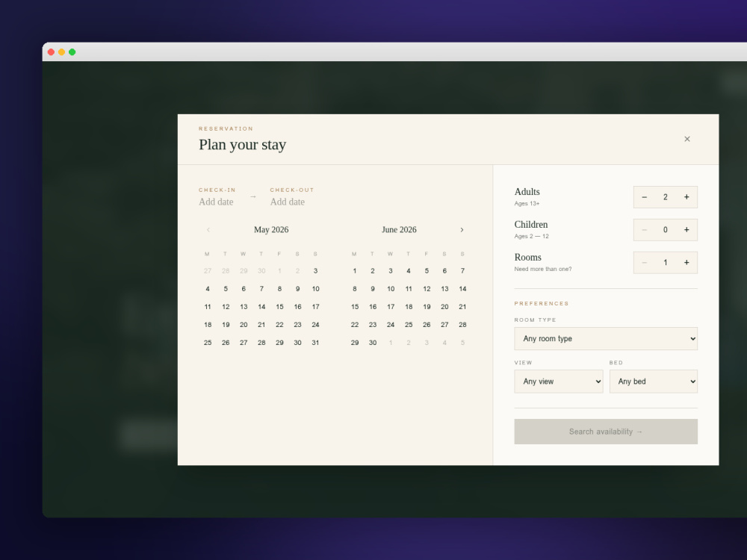Select May 11 in the calendar

(x=208, y=307)
